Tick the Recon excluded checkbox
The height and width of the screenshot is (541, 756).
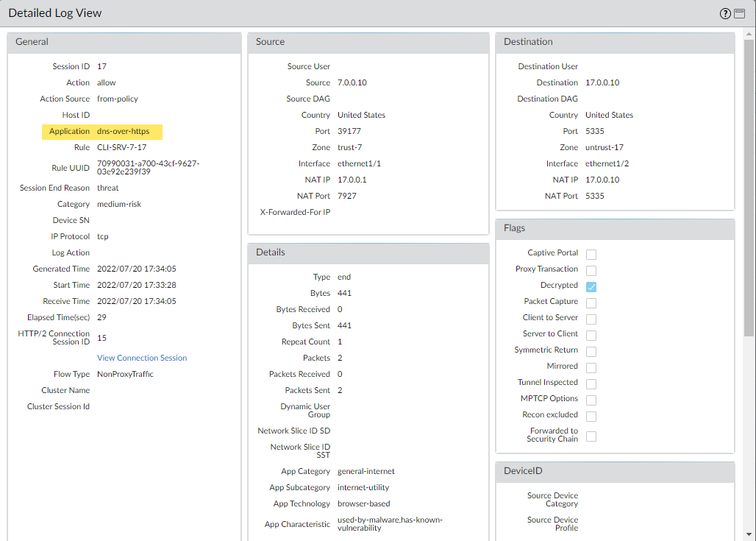pyautogui.click(x=591, y=416)
